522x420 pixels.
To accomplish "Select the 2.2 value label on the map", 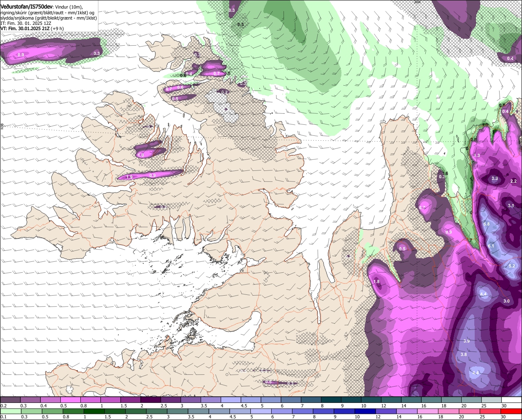I will click(513, 181).
